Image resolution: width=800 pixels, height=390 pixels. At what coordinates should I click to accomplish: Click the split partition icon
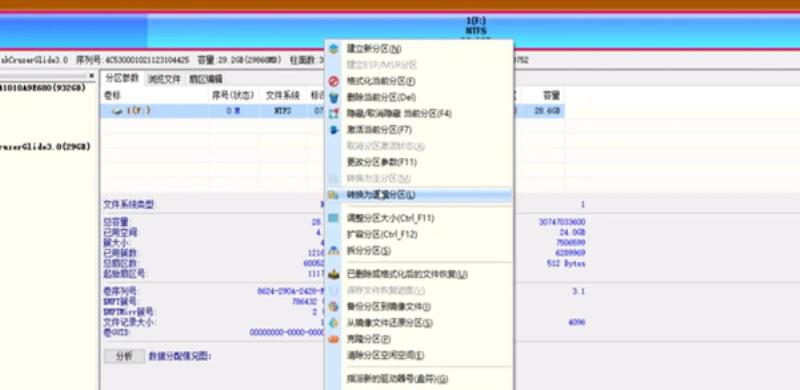[334, 251]
